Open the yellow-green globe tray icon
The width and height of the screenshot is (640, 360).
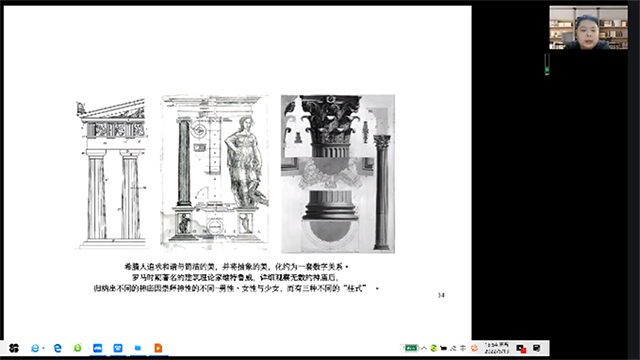tap(433, 348)
